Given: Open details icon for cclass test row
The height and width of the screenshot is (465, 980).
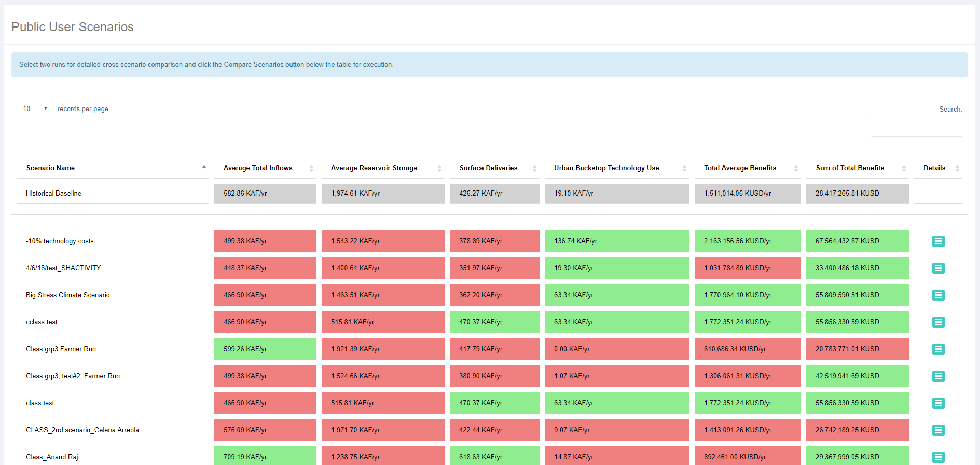Looking at the screenshot, I should (938, 322).
